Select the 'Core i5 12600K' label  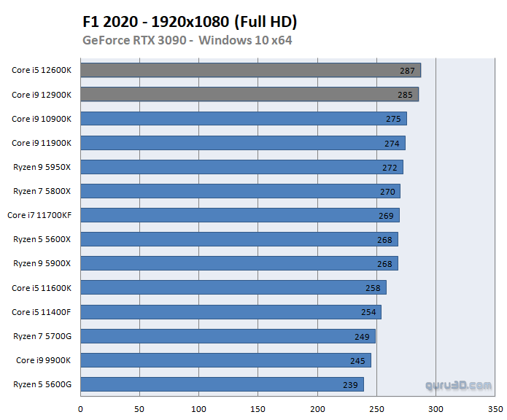tap(42, 70)
